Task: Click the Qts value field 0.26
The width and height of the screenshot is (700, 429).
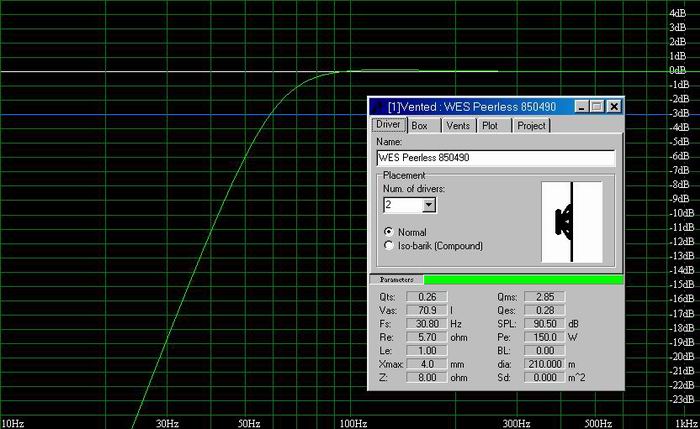Action: coord(427,297)
